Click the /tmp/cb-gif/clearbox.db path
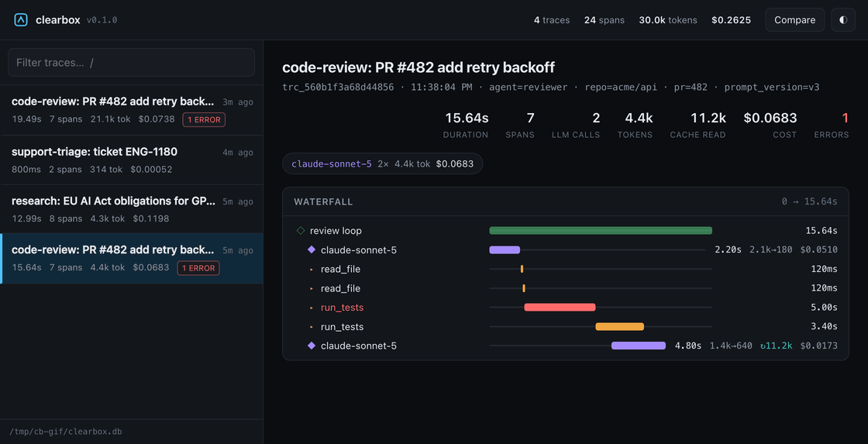 (65, 432)
